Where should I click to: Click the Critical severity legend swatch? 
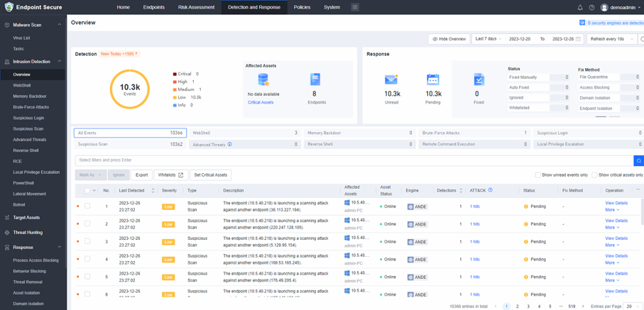tap(175, 74)
